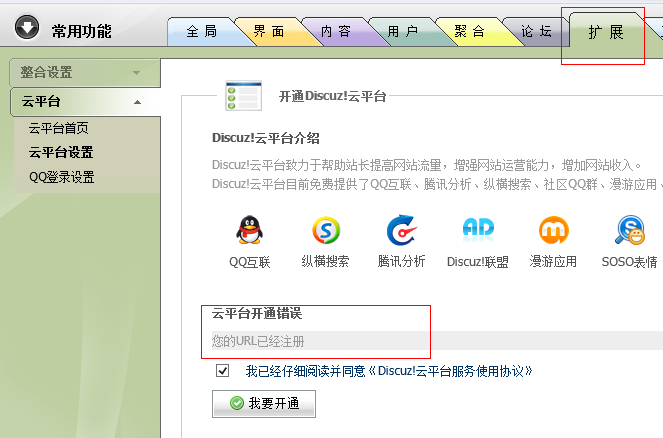Click the 常用功能 label
663x438 pixels.
click(82, 31)
